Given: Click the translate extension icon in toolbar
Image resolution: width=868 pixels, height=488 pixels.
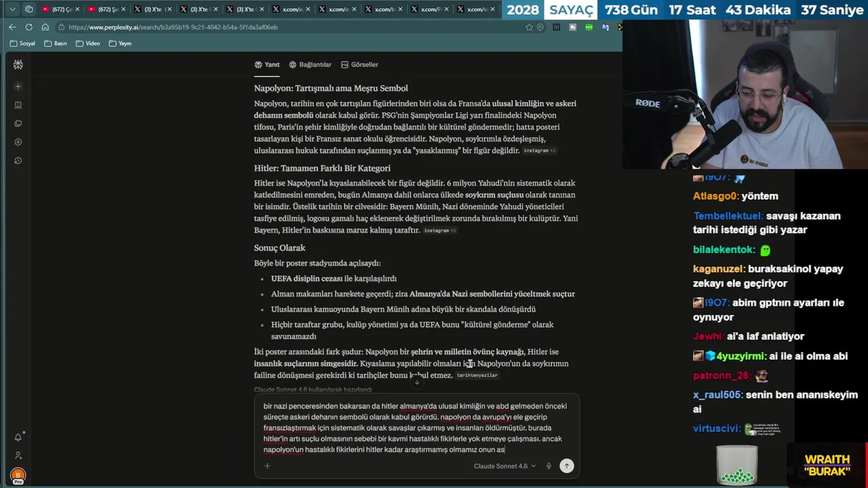Looking at the screenshot, I should [605, 27].
